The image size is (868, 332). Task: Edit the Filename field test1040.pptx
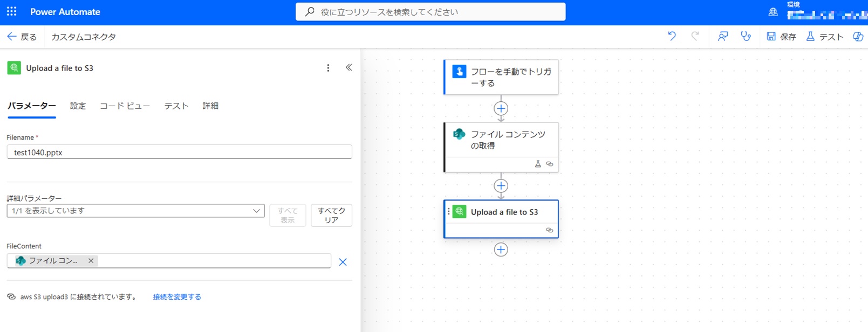[x=180, y=152]
